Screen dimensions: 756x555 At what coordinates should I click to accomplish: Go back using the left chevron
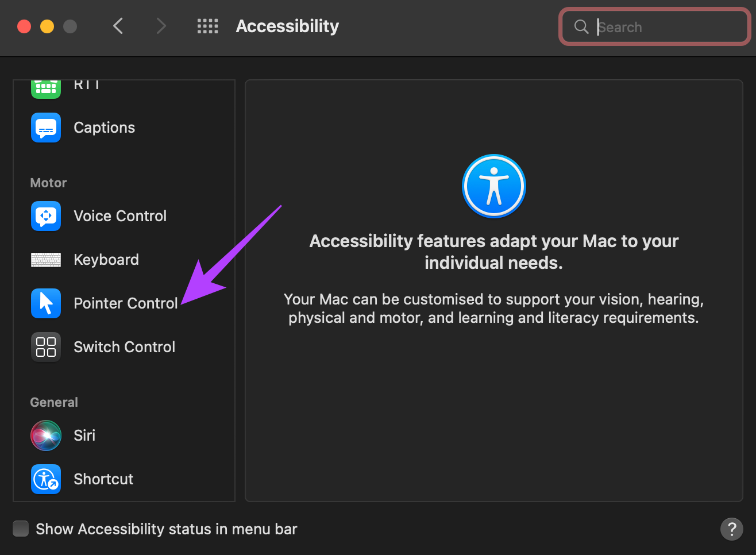coord(118,26)
